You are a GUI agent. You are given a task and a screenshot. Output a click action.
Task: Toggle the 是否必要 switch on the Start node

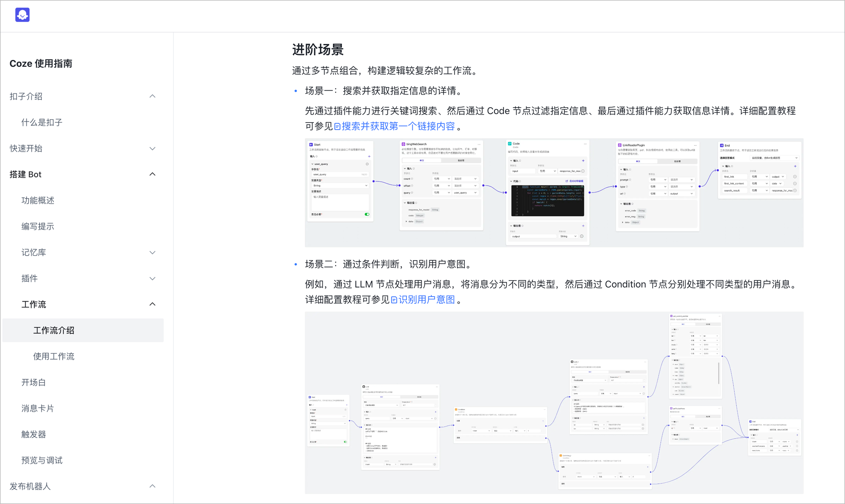[x=367, y=214]
